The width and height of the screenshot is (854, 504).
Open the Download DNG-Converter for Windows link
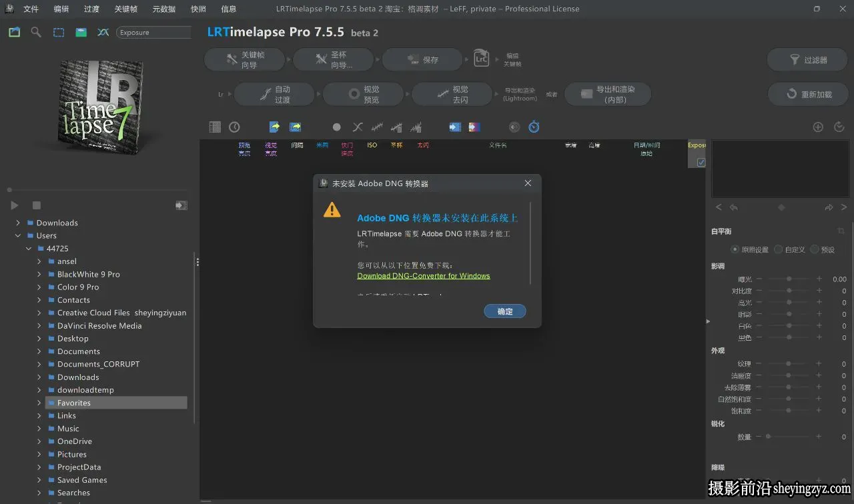pos(424,276)
